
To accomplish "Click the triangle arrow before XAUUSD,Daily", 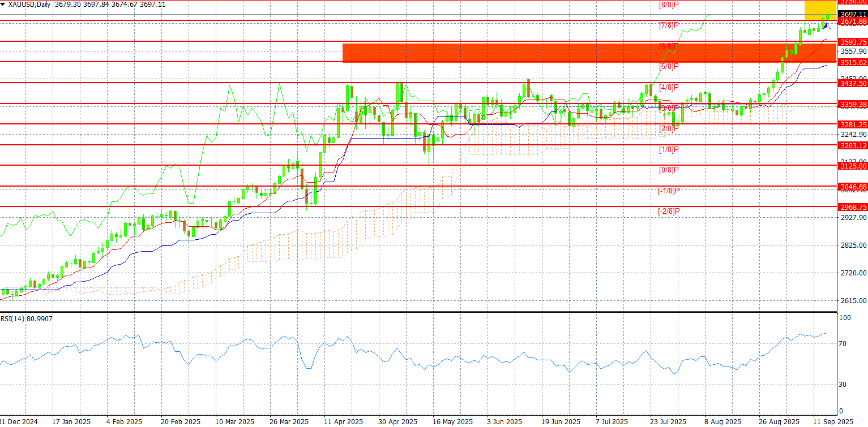I will (3, 4).
